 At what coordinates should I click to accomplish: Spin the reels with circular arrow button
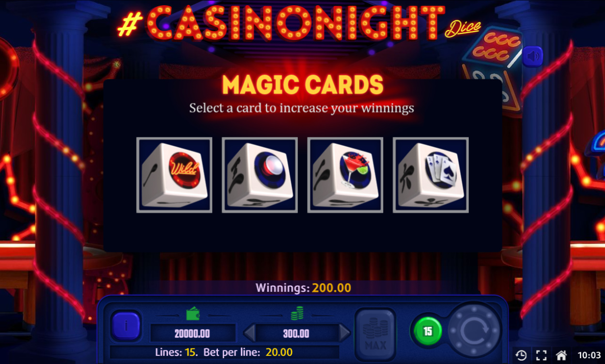[x=473, y=331]
